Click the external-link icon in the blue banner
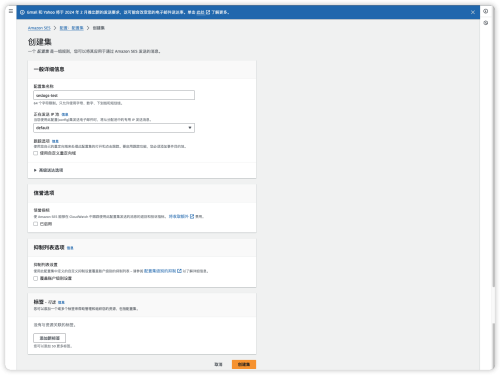This screenshot has width=500, height=375. (208, 12)
